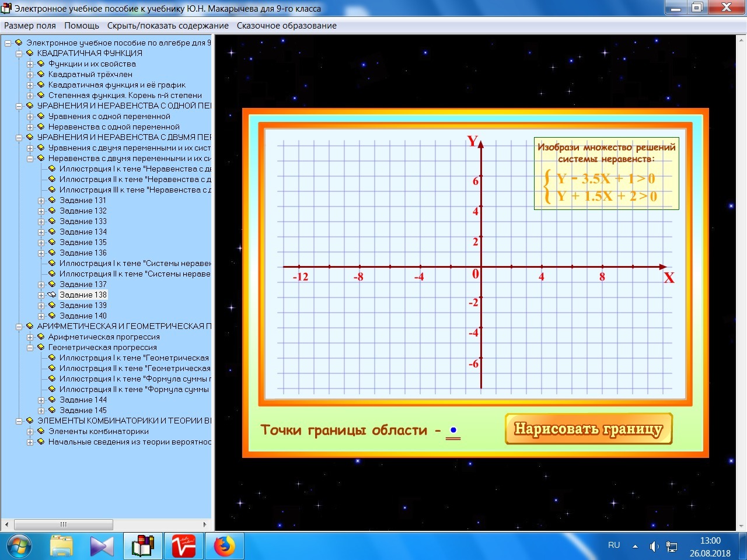This screenshot has height=560, width=747.
Task: Click the blue arrow media taskbar icon
Action: 102,546
